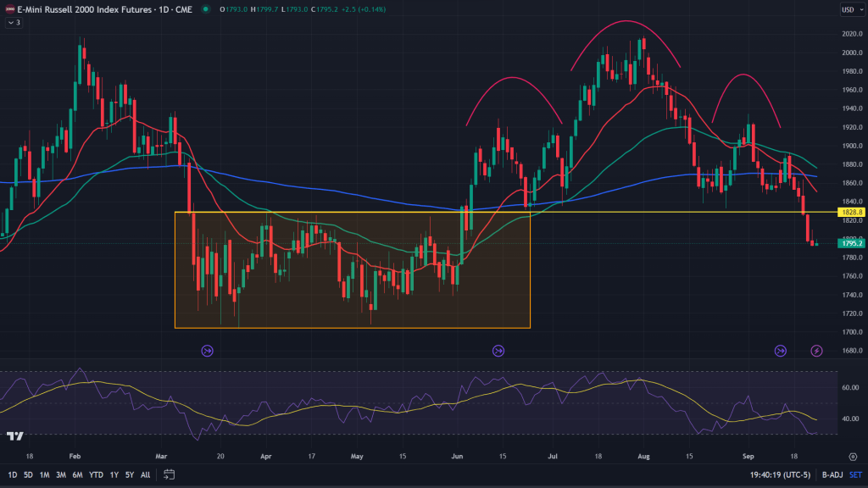Click the Russell 2000 symbol logo icon
Image resolution: width=868 pixels, height=488 pixels.
click(x=8, y=9)
